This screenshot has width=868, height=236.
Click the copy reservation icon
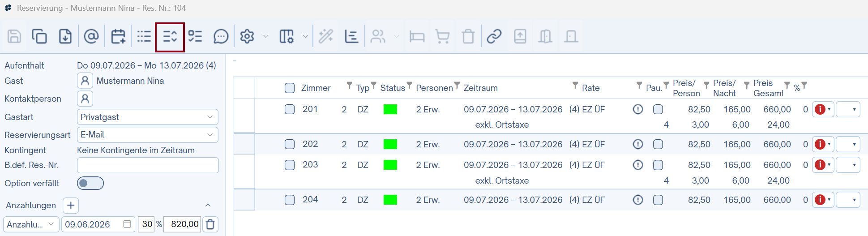[39, 36]
